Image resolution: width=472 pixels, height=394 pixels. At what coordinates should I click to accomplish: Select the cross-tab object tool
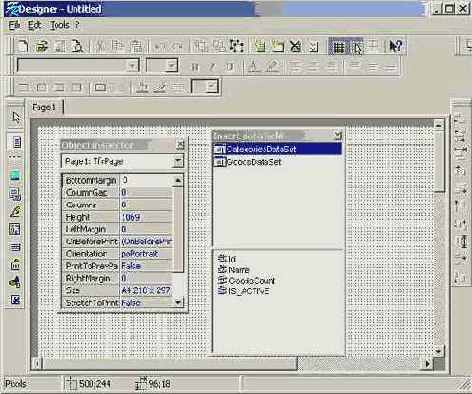[15, 230]
